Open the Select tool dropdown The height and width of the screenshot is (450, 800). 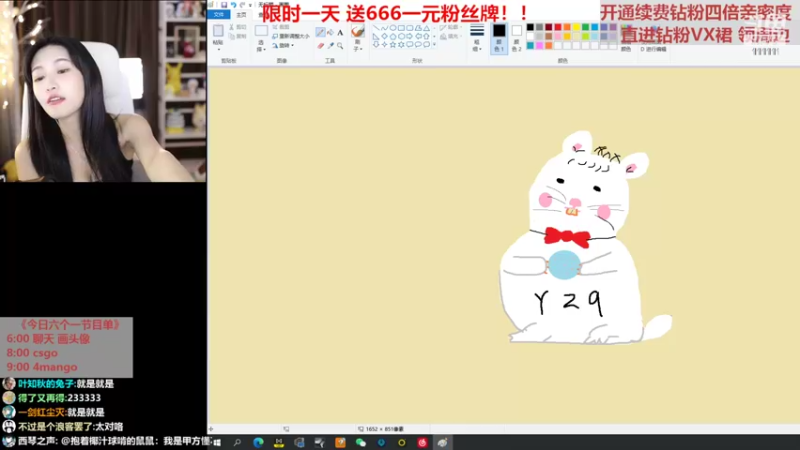pyautogui.click(x=261, y=46)
